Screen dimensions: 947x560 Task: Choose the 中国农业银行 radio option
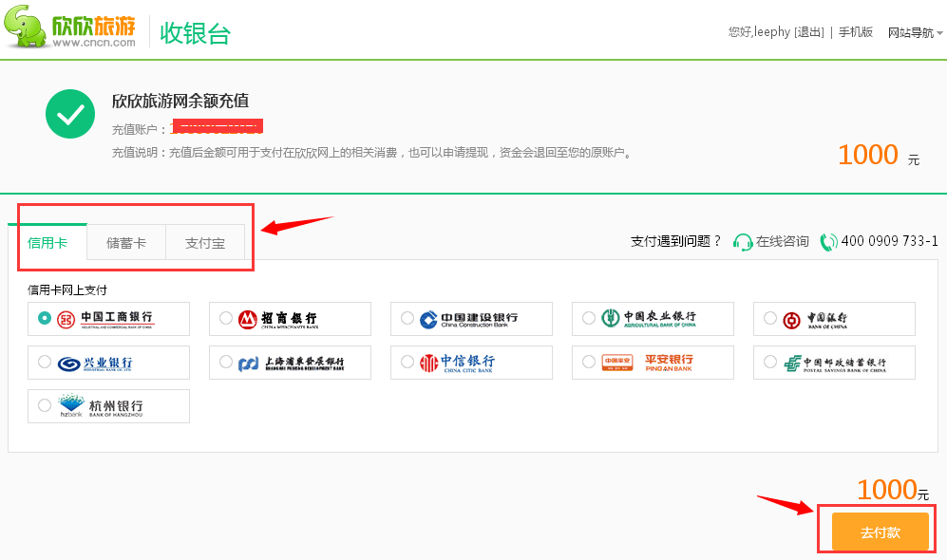pyautogui.click(x=589, y=318)
